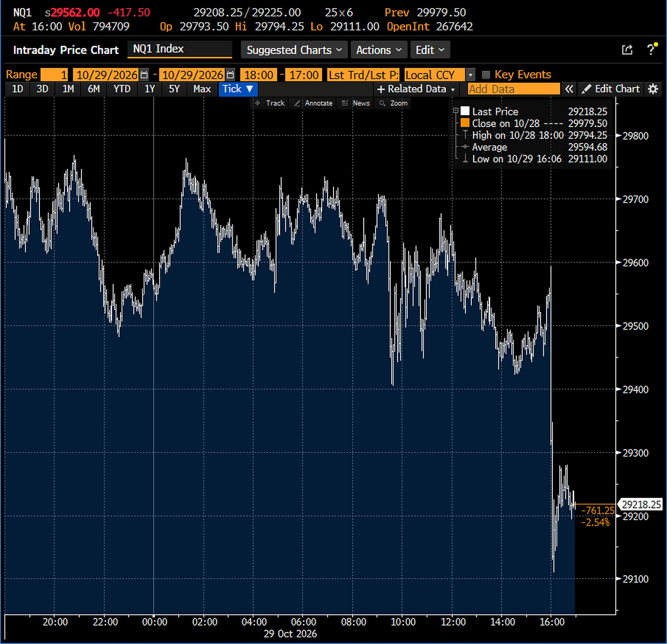Click the High marker icon in legend
667x644 pixels.
(x=465, y=135)
